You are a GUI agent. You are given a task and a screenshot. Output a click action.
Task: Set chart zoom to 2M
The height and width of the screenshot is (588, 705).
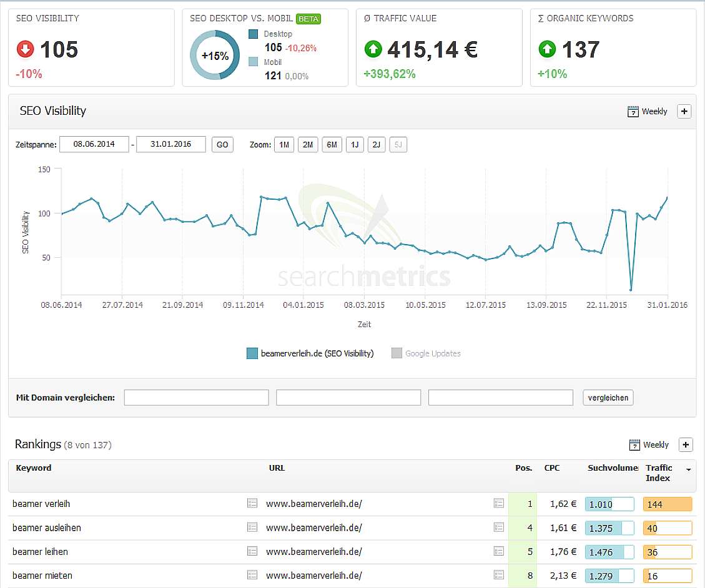point(308,145)
